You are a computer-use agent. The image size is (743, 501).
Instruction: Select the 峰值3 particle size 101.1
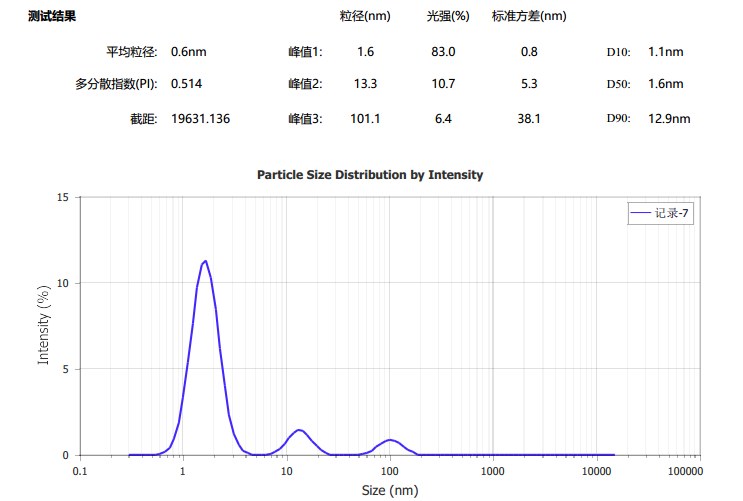click(x=365, y=119)
